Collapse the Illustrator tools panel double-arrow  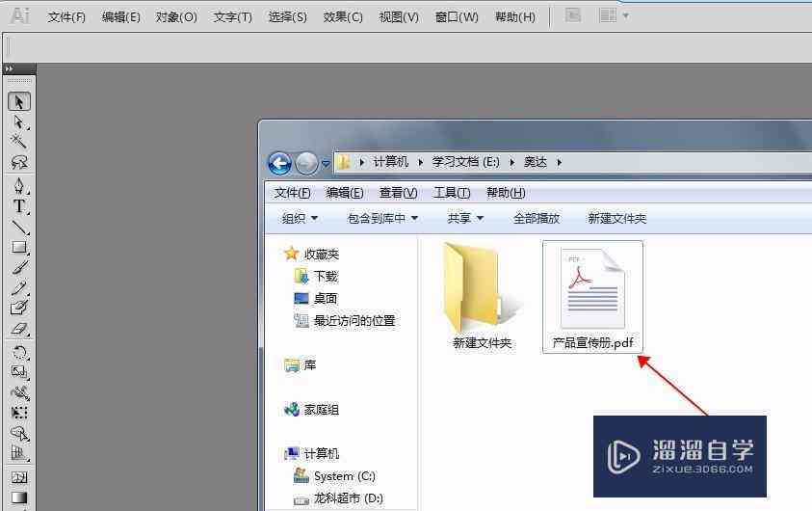[x=9, y=68]
